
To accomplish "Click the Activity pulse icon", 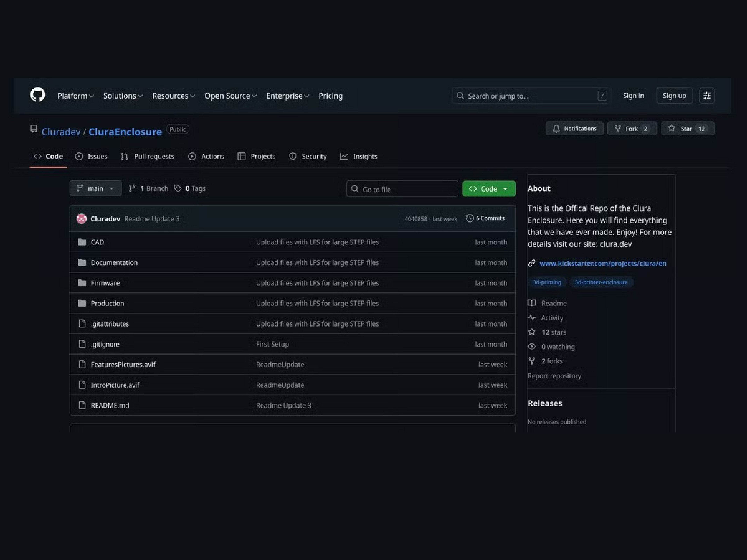I will click(532, 318).
